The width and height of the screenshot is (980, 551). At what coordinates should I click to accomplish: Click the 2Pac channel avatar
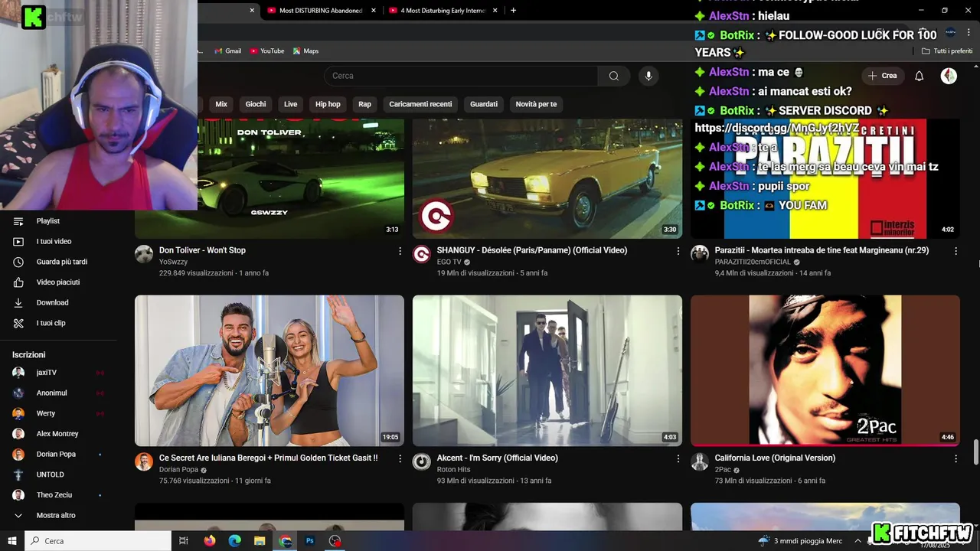[700, 461]
